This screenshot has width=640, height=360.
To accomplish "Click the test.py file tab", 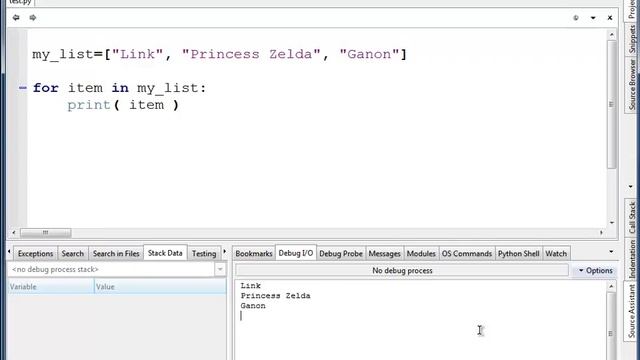I will [x=20, y=2].
